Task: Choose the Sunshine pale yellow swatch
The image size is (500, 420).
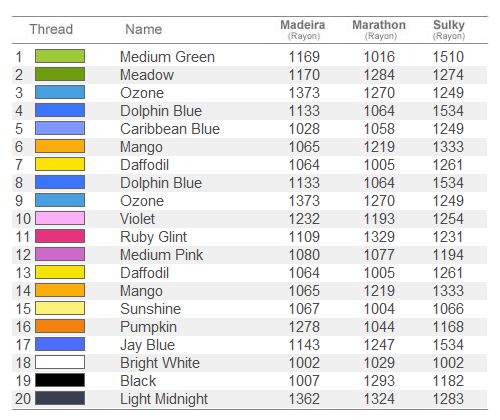Action: click(60, 308)
